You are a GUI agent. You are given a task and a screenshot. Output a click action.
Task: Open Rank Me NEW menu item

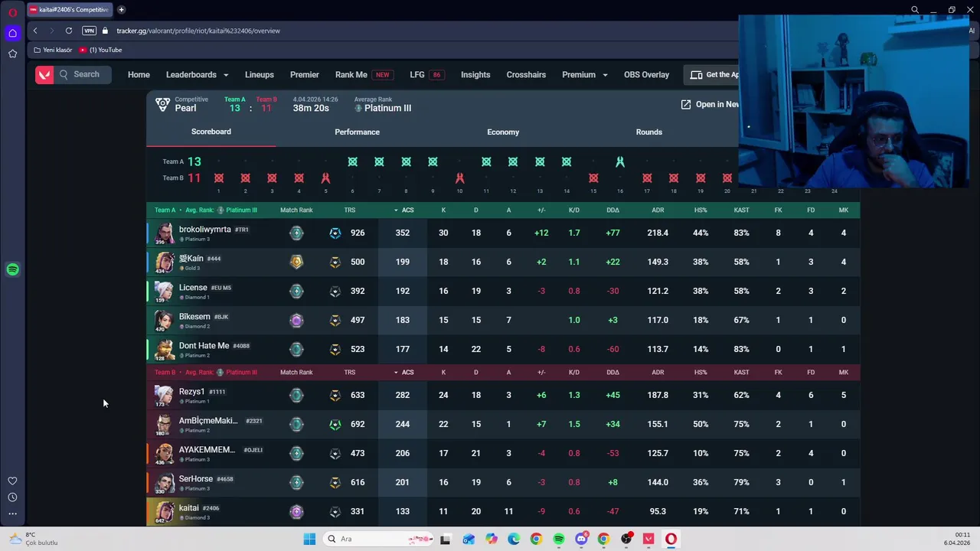tap(364, 74)
